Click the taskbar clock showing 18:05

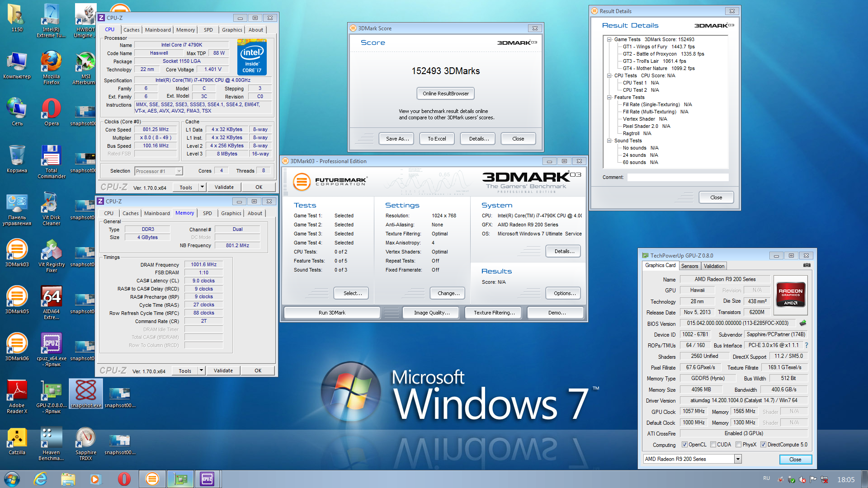[845, 479]
